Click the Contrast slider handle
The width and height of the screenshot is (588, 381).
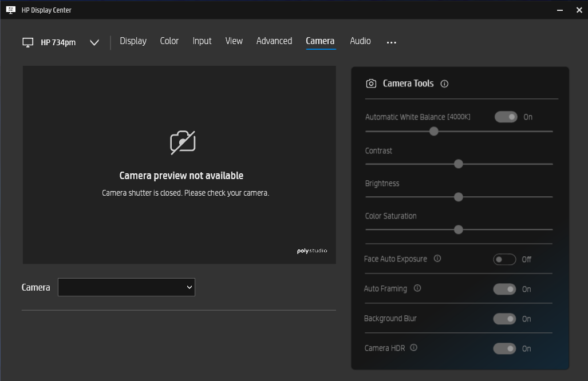pyautogui.click(x=458, y=164)
